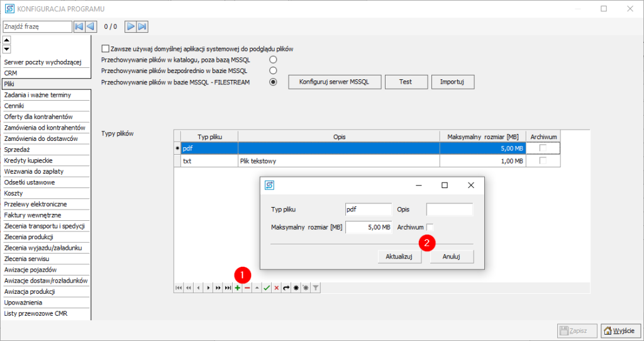This screenshot has width=644, height=341.
Task: Click the green plus add-record icon
Action: (237, 288)
